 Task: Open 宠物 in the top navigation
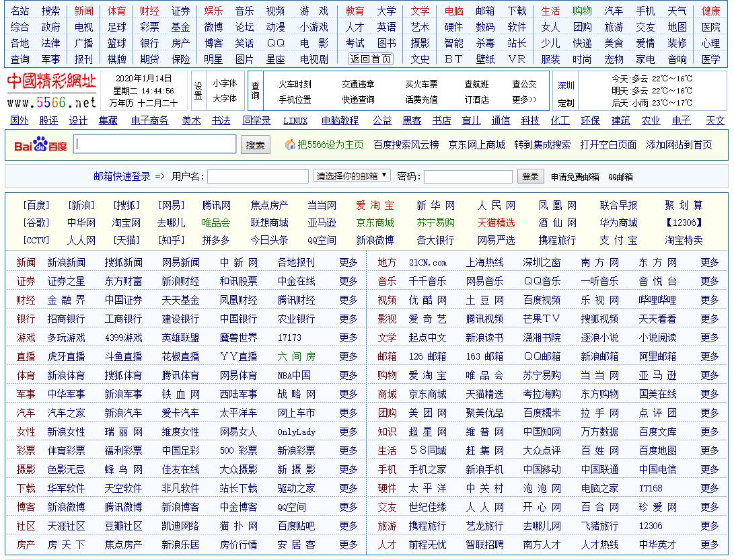614,59
